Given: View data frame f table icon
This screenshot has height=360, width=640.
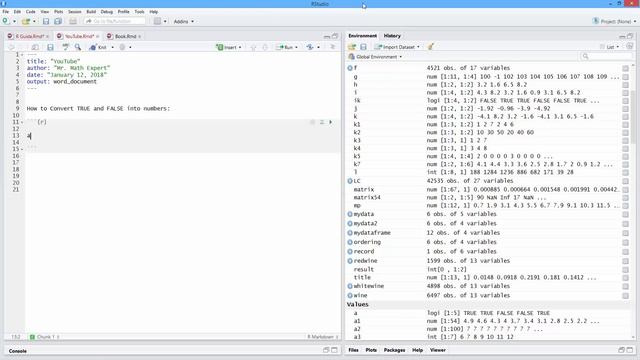Looking at the screenshot, I should (x=625, y=68).
